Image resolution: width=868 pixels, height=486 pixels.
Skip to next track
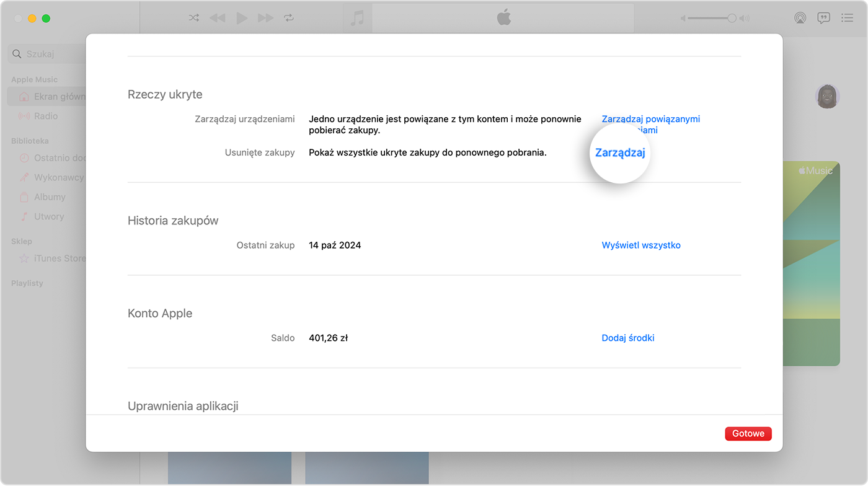265,18
